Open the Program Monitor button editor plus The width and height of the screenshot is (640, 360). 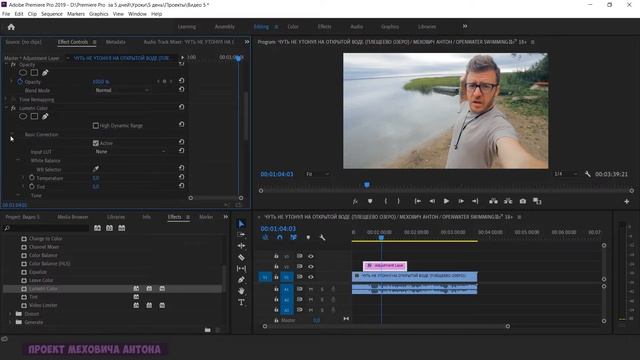[627, 201]
